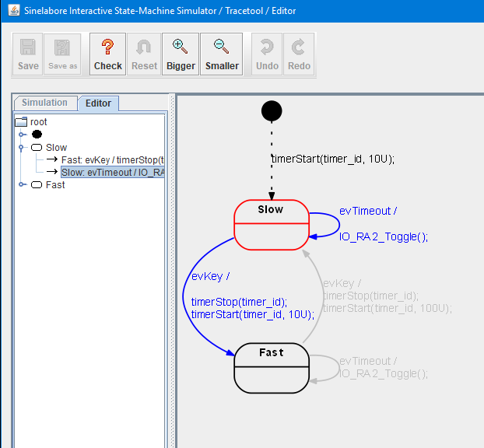
Task: Switch to the Simulation tab
Action: point(44,103)
